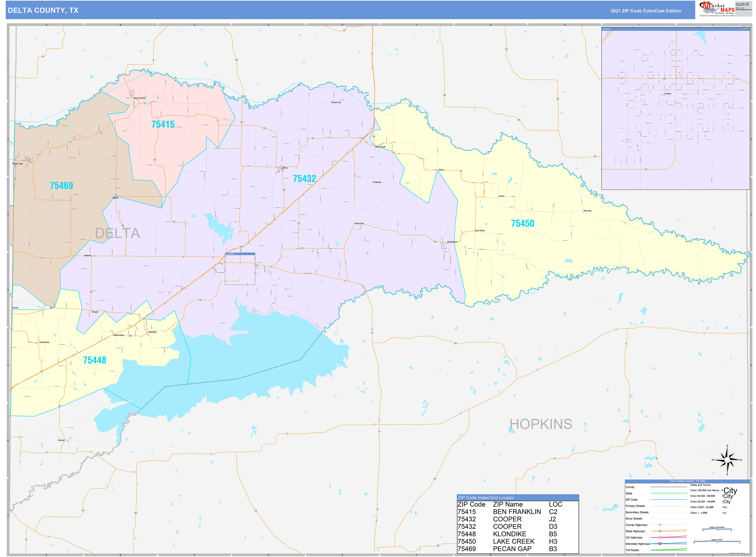Click the State Highways marker icon in the legend
Screen dimensions: 756x557
click(x=660, y=531)
